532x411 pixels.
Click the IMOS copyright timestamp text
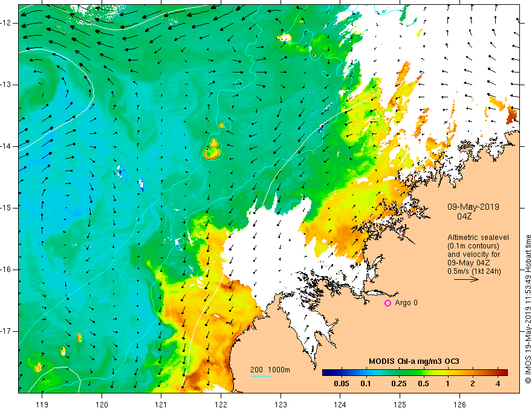528,309
